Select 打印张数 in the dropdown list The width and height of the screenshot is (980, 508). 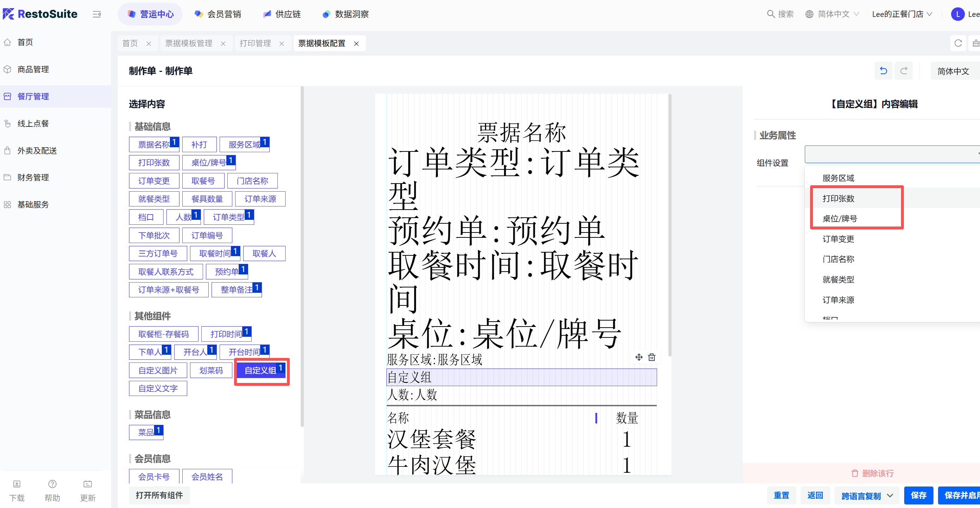point(839,198)
